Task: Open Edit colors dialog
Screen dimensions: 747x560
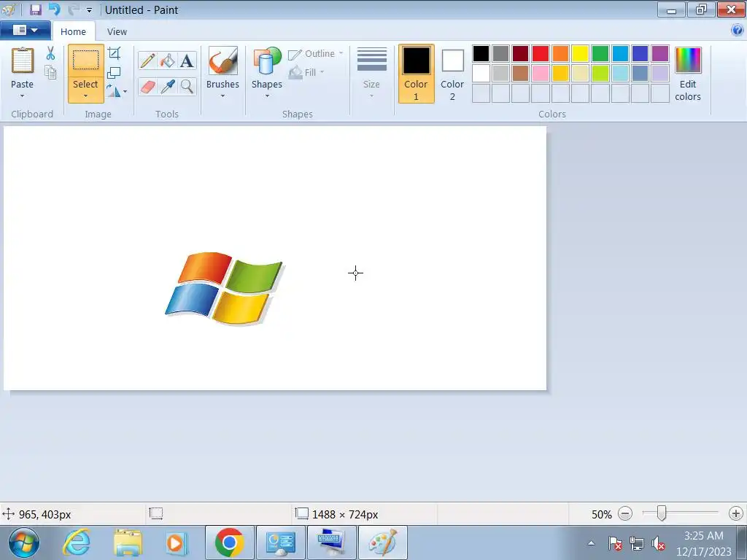Action: (687, 74)
